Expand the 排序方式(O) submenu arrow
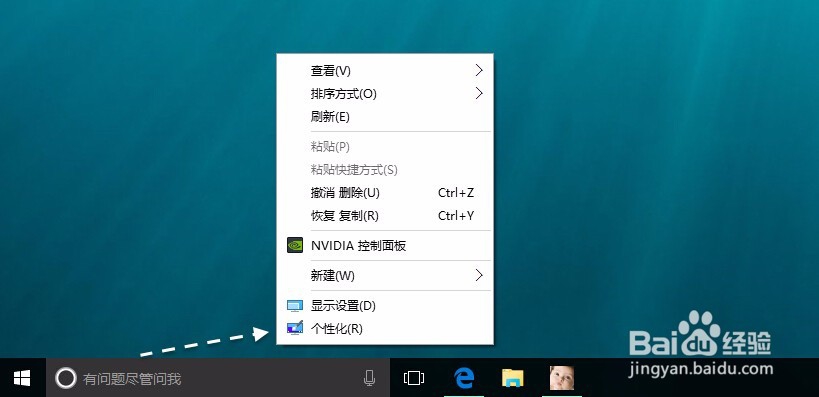This screenshot has height=397, width=819. [479, 94]
